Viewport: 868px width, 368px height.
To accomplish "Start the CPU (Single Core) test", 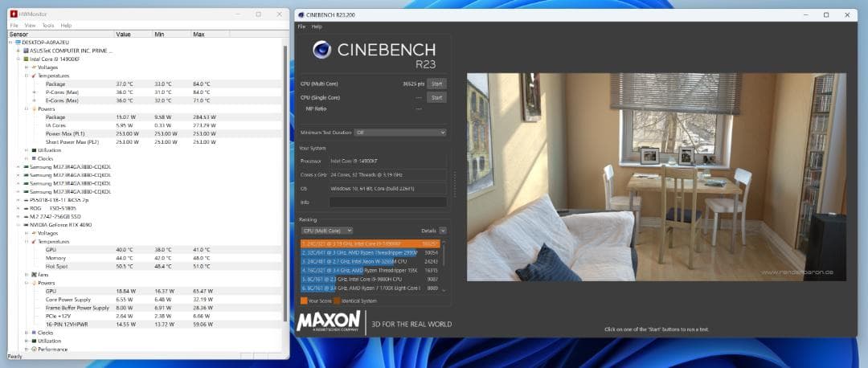I will [436, 97].
